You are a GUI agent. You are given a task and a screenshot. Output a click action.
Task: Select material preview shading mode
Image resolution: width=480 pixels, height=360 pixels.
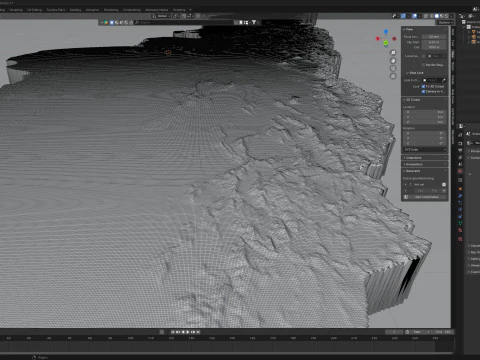click(442, 16)
